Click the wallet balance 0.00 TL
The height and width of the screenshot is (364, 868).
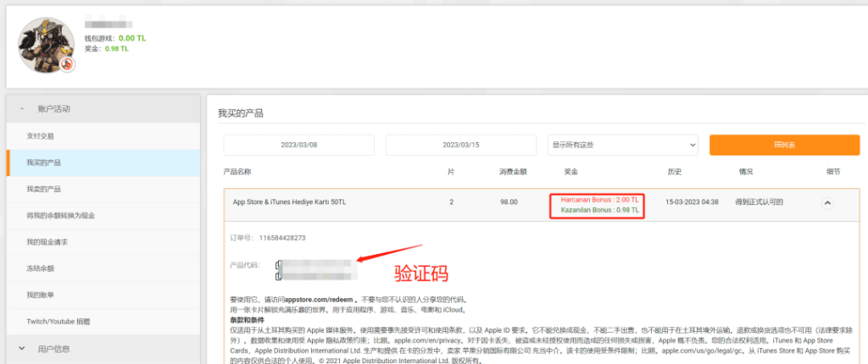132,38
